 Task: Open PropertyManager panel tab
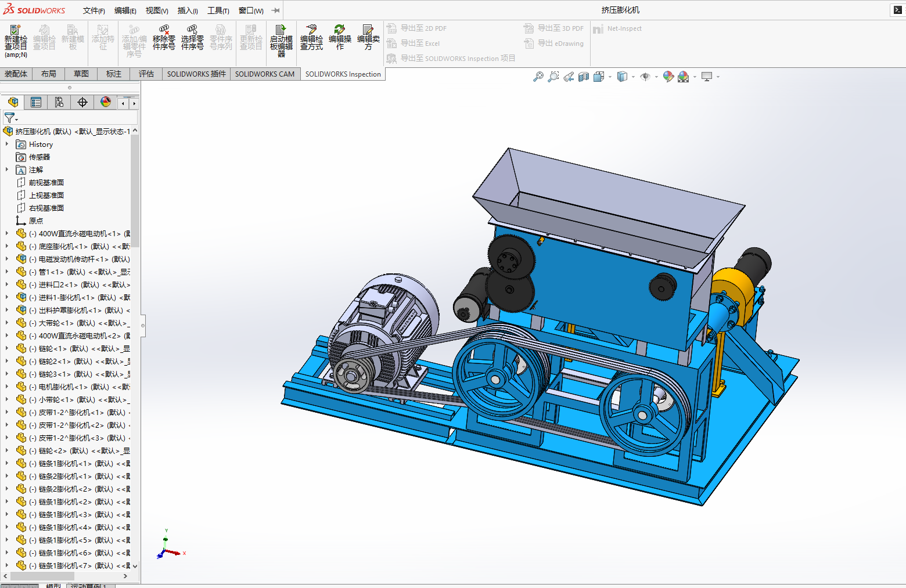tap(36, 102)
